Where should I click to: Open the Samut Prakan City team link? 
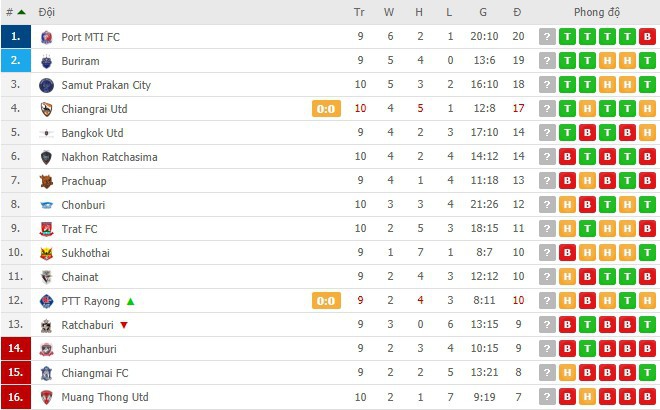[106, 85]
